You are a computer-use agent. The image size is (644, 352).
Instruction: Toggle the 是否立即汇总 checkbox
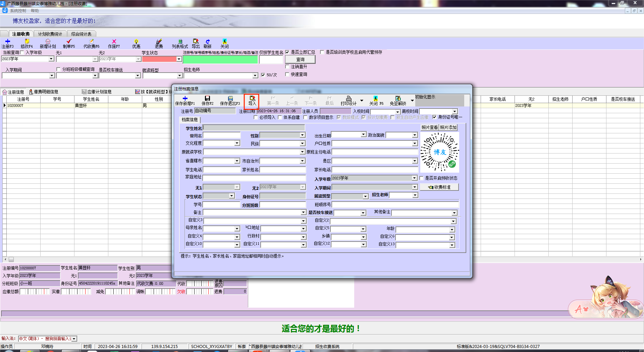coord(287,52)
